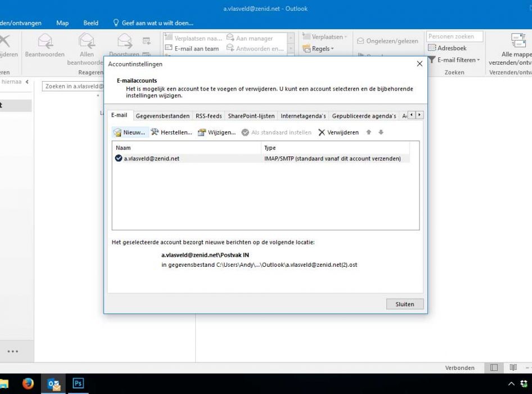The width and height of the screenshot is (532, 394).
Task: Select the a.vlasveld@zenid.net account row
Action: click(261, 159)
